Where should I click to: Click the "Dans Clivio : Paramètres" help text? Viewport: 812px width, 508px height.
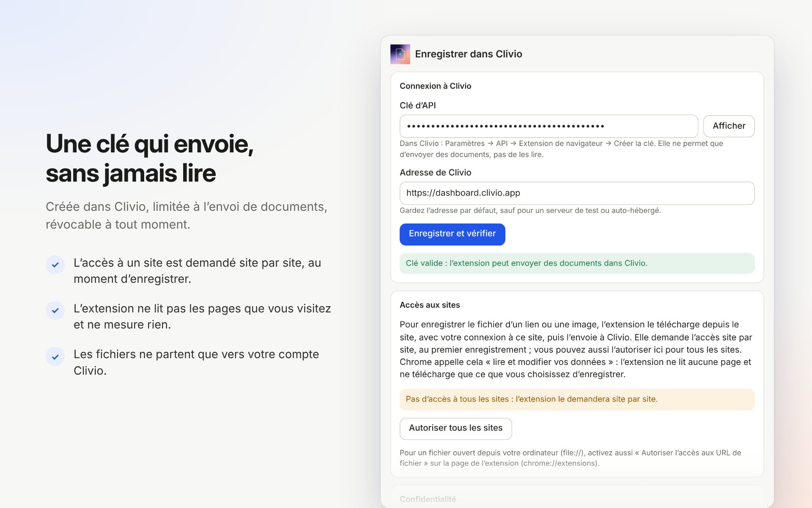coord(561,149)
